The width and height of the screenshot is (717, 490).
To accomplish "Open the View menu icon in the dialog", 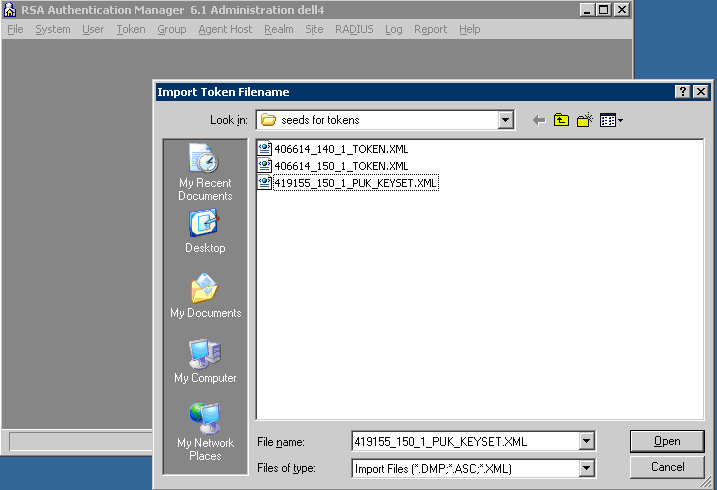I will [x=611, y=120].
